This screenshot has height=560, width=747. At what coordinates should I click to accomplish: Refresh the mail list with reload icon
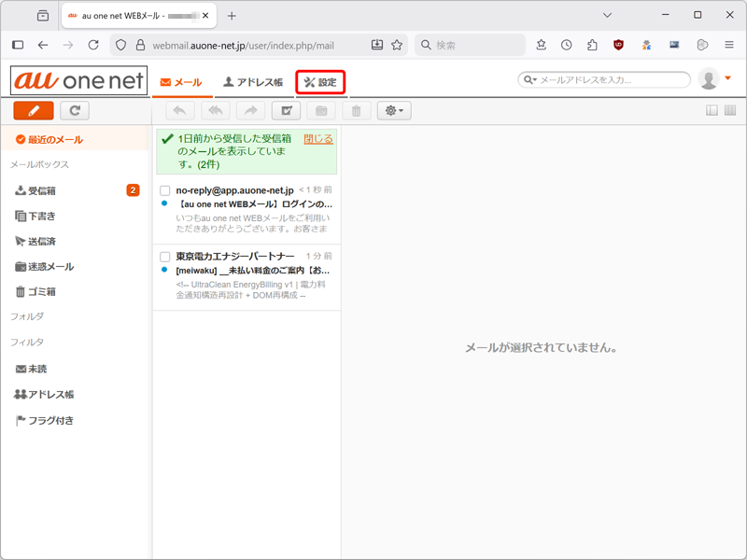75,111
